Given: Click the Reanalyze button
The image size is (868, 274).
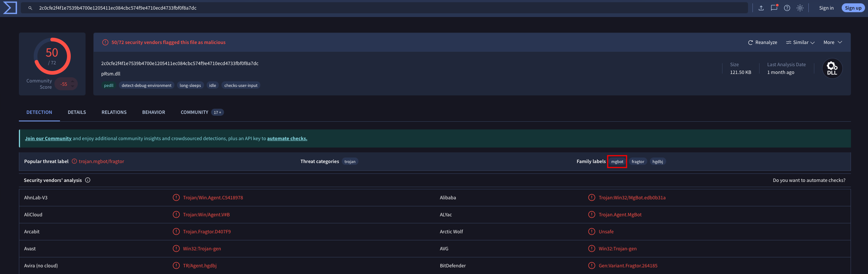Looking at the screenshot, I should pyautogui.click(x=762, y=42).
